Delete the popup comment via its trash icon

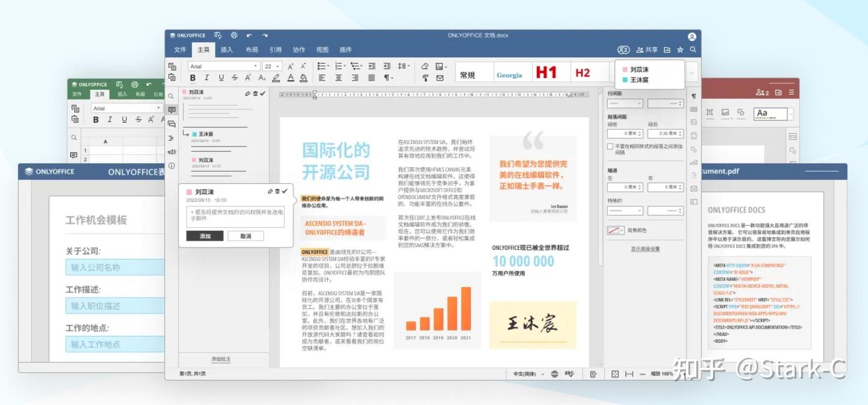[277, 191]
